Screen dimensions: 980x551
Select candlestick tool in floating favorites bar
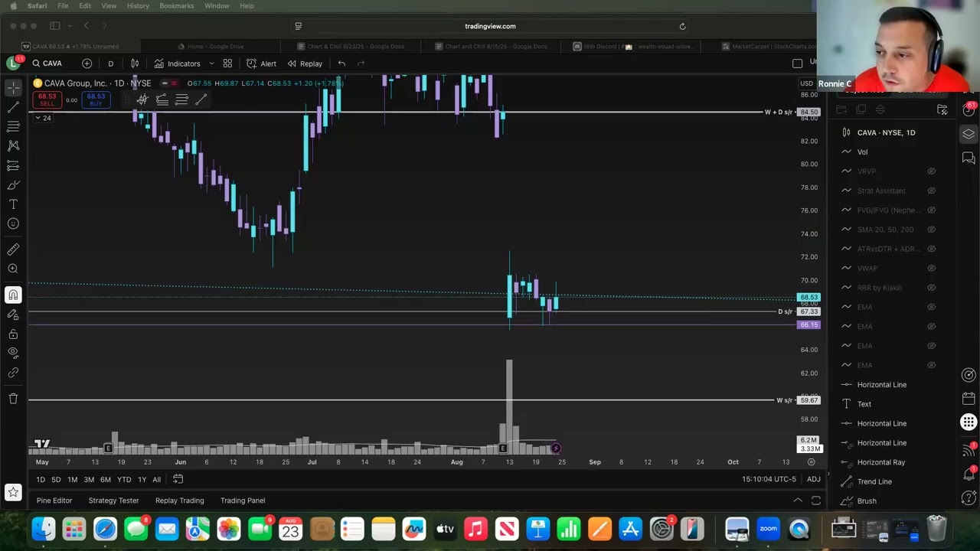click(142, 99)
